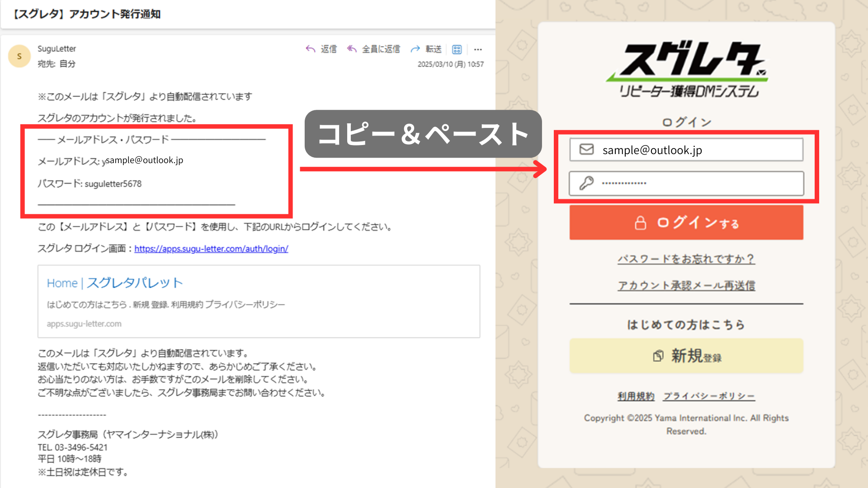Open アカウント承認メール再送信 link

(x=686, y=286)
